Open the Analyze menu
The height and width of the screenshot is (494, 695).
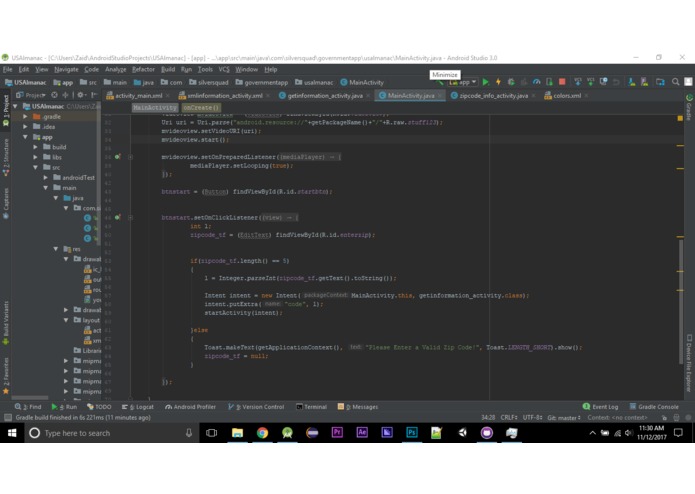[116, 70]
